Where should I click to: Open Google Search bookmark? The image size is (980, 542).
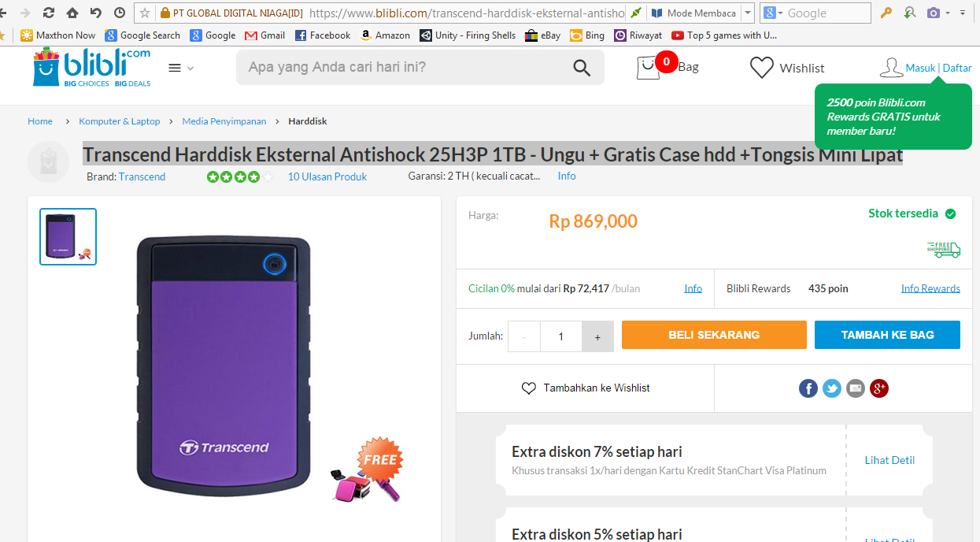pyautogui.click(x=142, y=35)
